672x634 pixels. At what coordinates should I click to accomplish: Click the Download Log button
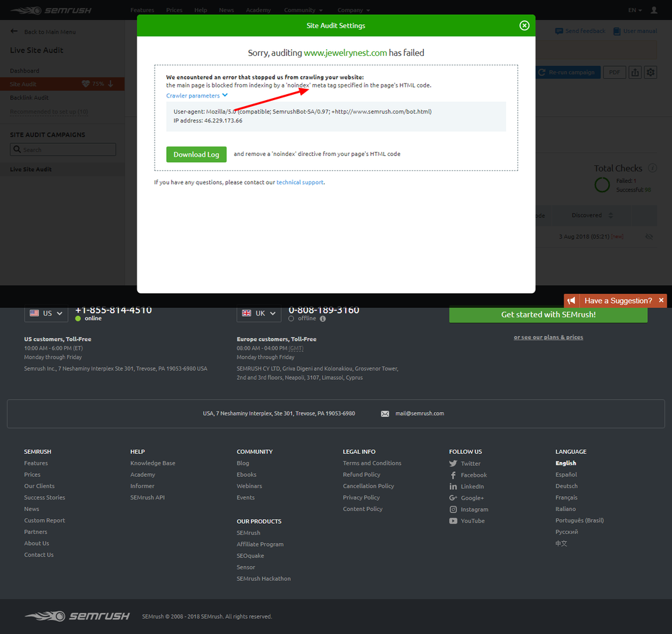pos(196,154)
